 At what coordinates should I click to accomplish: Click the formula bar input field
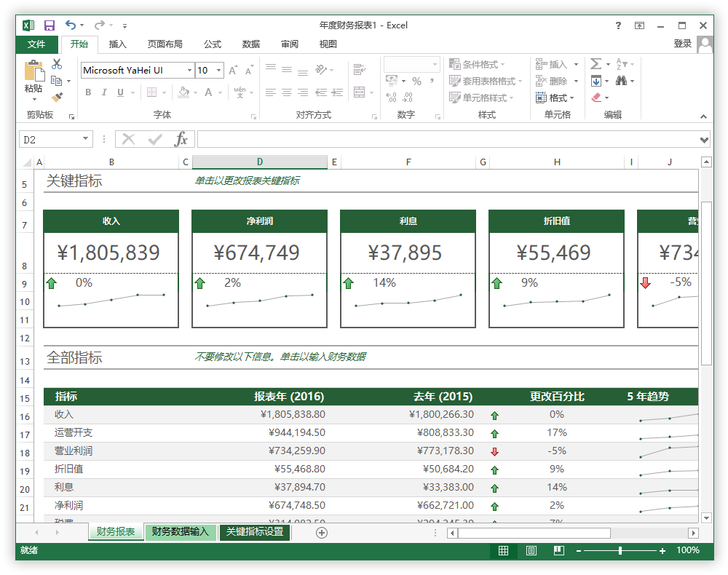pyautogui.click(x=448, y=139)
